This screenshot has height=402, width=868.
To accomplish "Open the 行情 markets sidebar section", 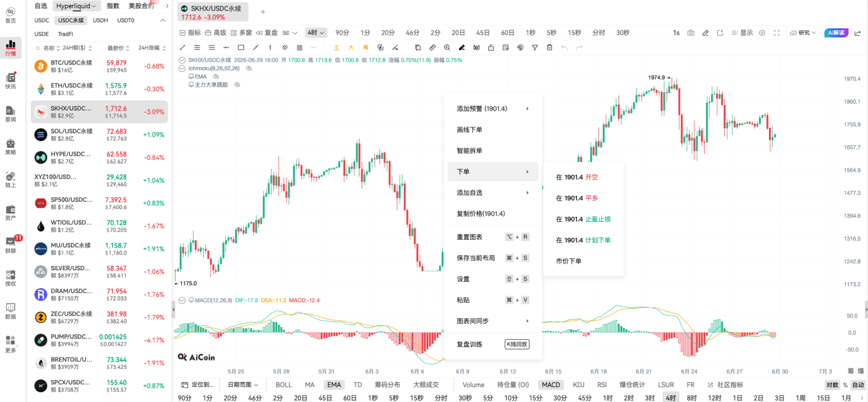I will pyautogui.click(x=11, y=48).
